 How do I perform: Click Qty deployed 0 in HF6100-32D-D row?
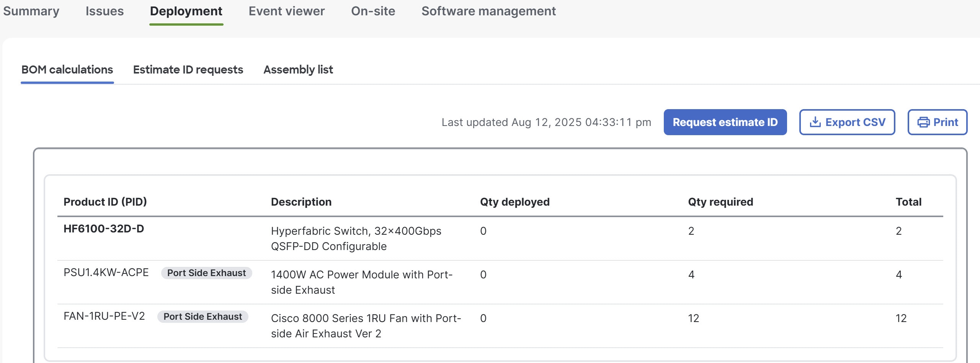pos(483,231)
